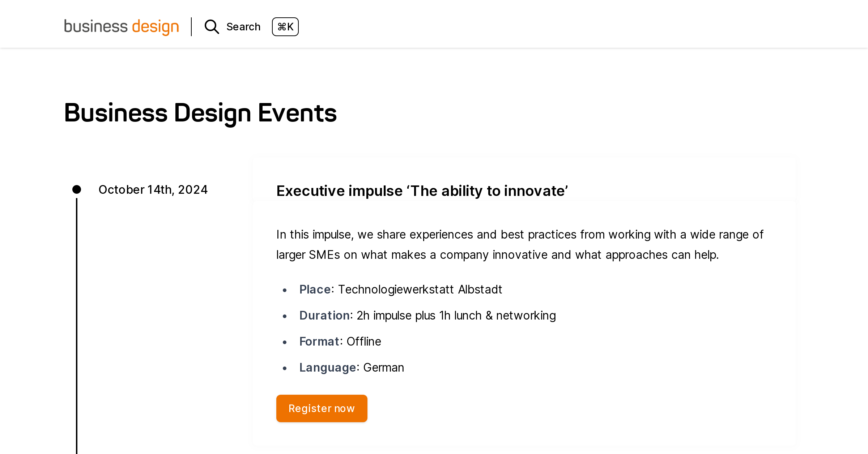Click the magnifying glass search icon
Viewport: 868px width, 454px height.
[x=212, y=27]
